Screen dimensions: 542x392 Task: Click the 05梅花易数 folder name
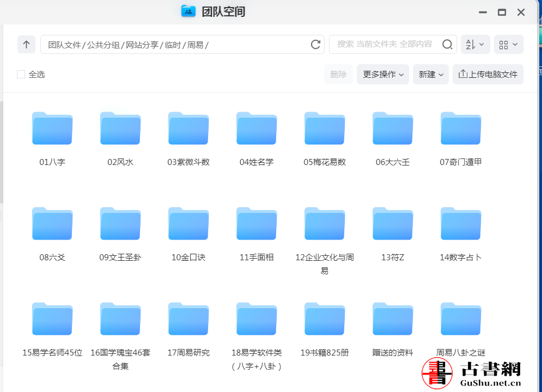click(x=325, y=162)
